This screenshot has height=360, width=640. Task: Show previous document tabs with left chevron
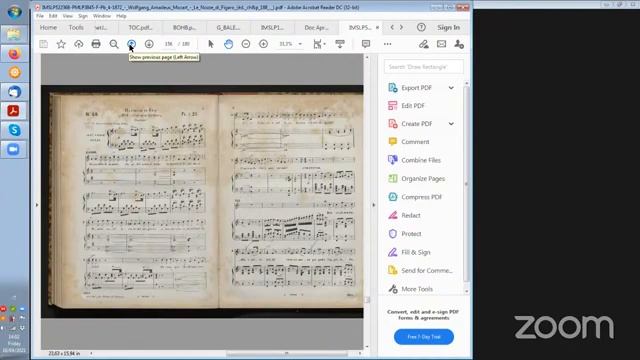(392, 27)
